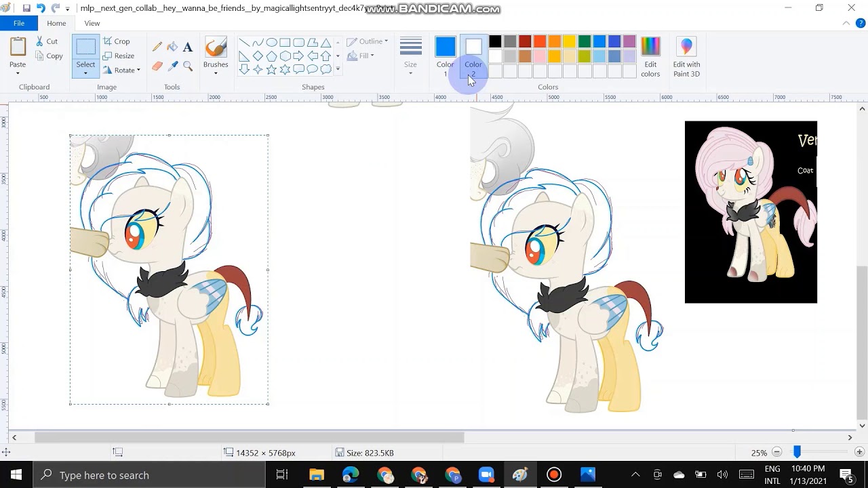Image resolution: width=868 pixels, height=488 pixels.
Task: Choose the Oval shape
Action: click(x=271, y=42)
